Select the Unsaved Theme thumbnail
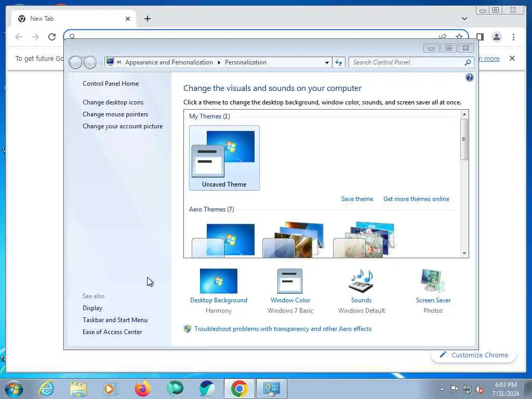This screenshot has height=399, width=532. point(224,158)
